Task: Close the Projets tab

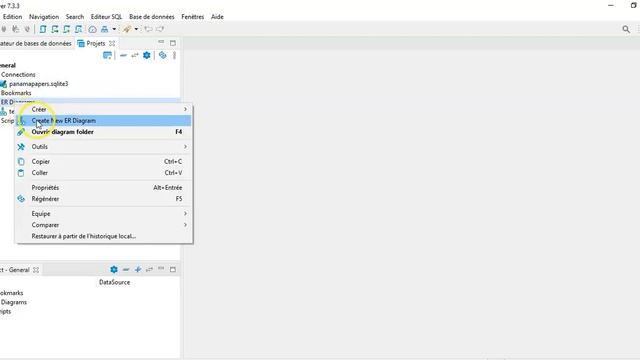Action: pyautogui.click(x=112, y=43)
